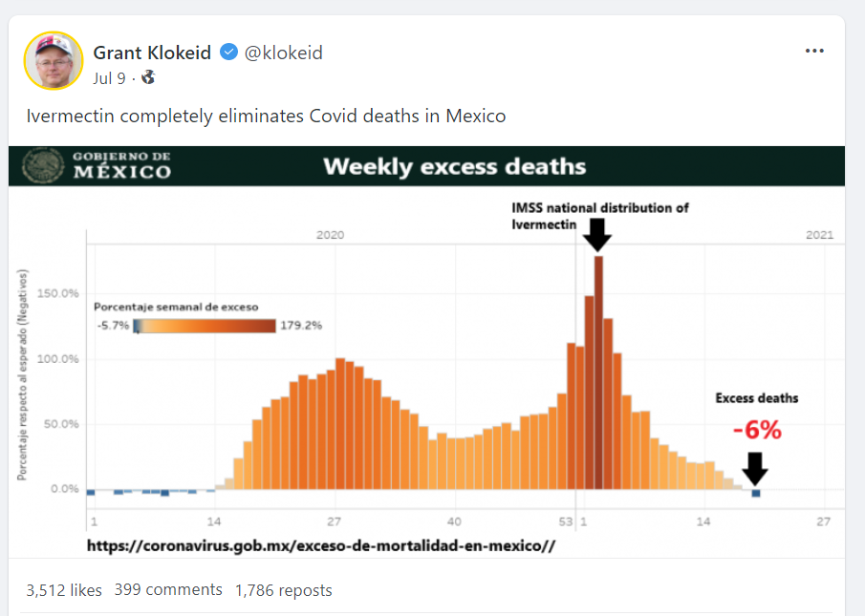
Task: Click the blue verified badge icon
Action: (x=229, y=53)
